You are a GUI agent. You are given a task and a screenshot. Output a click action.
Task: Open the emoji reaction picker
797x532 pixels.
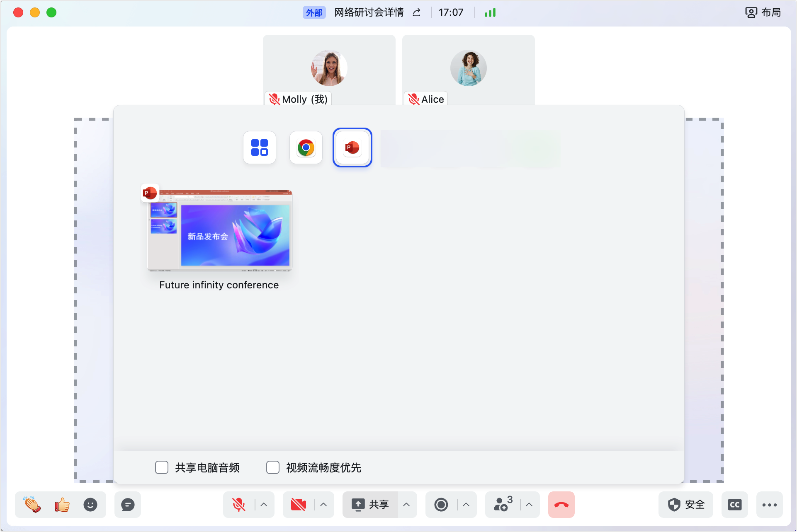pyautogui.click(x=90, y=504)
